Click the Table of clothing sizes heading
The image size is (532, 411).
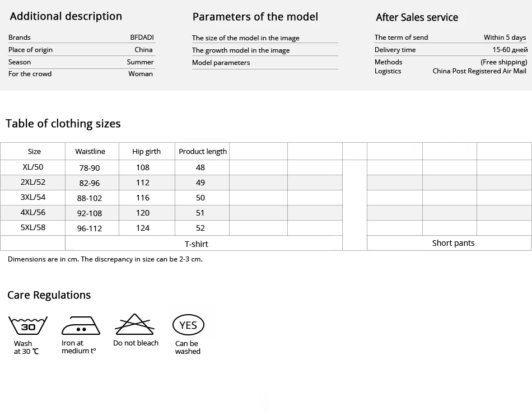tap(63, 124)
